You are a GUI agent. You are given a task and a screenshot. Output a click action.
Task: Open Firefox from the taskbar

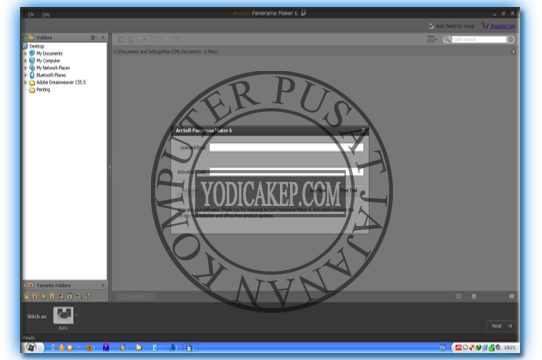coord(89,348)
